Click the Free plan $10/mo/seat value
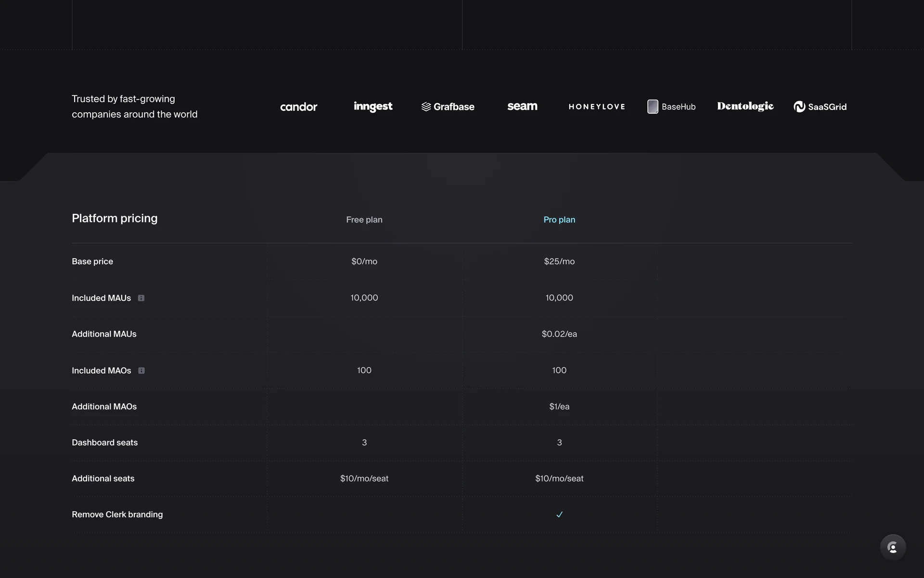 [x=364, y=478]
